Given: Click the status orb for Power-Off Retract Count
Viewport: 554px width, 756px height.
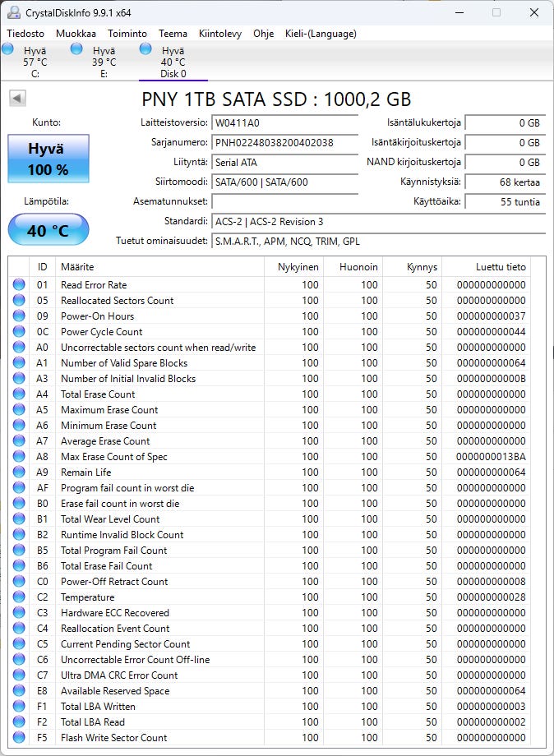Looking at the screenshot, I should point(19,582).
